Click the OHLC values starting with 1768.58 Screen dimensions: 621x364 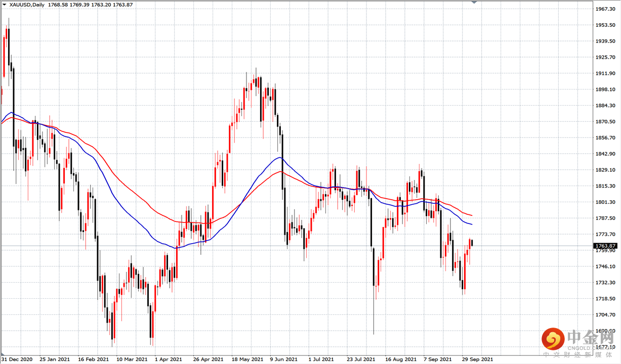[90, 5]
